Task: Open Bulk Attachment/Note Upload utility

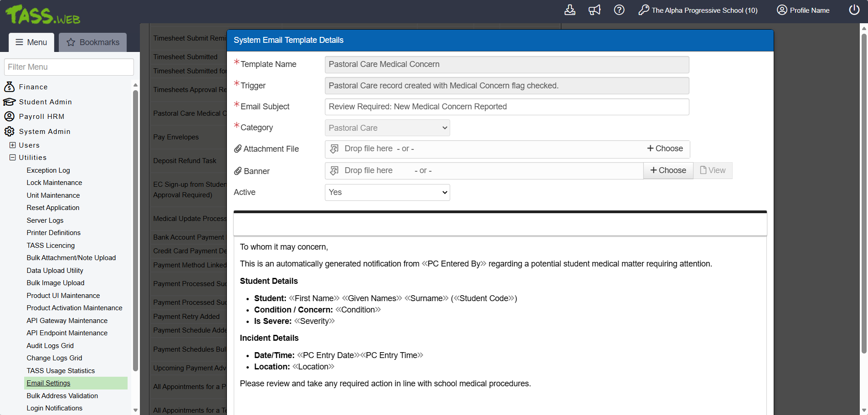Action: 71,258
